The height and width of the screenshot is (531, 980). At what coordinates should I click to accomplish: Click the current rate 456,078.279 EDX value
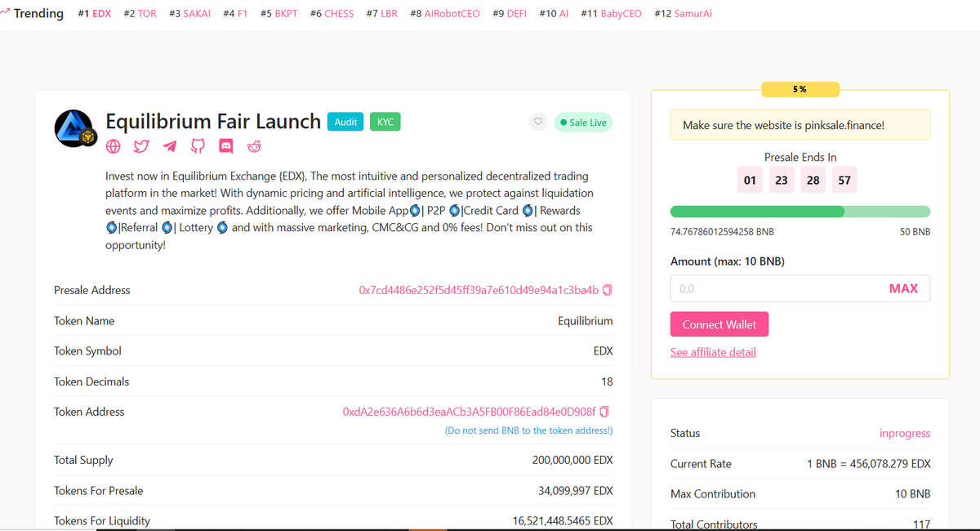[x=869, y=464]
